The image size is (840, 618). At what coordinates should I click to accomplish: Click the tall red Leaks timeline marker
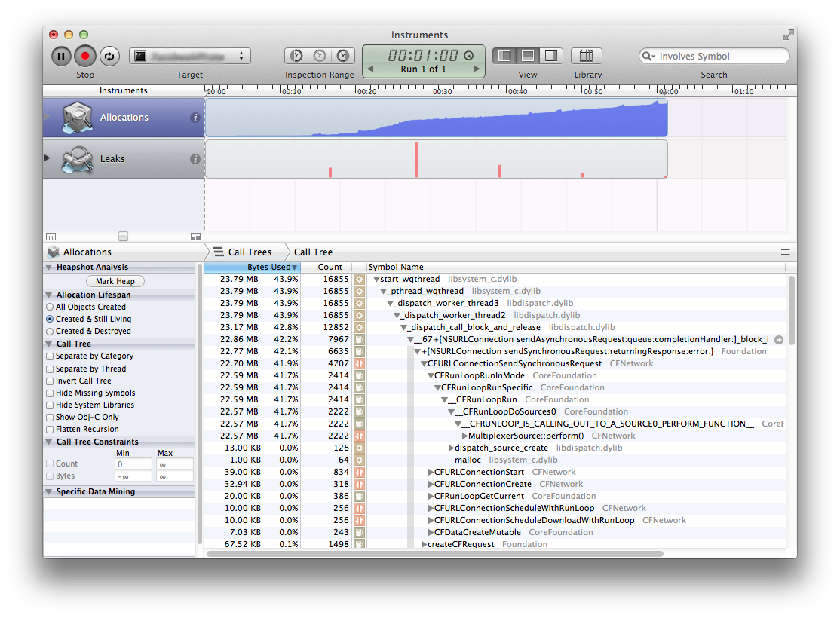click(x=417, y=160)
